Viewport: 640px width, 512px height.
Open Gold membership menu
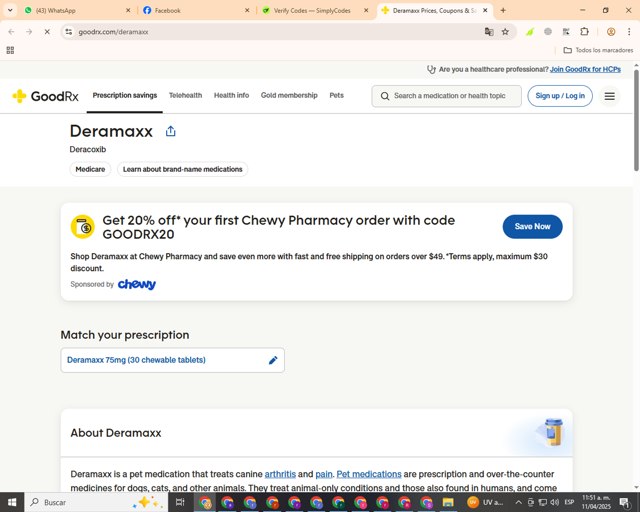289,96
